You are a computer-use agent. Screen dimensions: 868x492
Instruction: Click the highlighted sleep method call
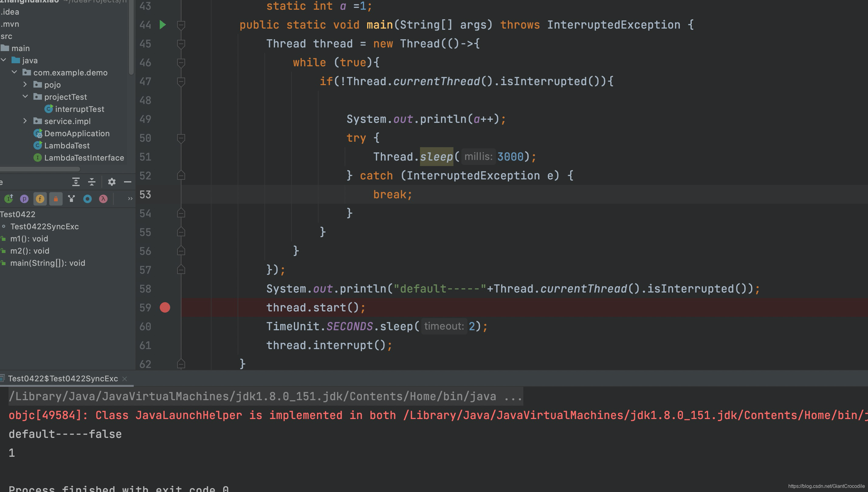(x=436, y=157)
